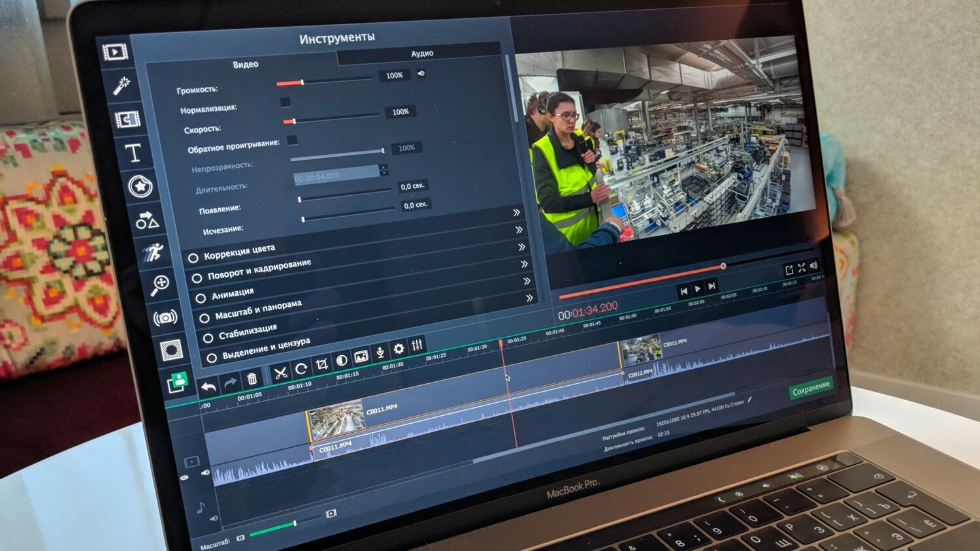980x551 pixels.
Task: Click the green Сохранение button
Action: [811, 389]
